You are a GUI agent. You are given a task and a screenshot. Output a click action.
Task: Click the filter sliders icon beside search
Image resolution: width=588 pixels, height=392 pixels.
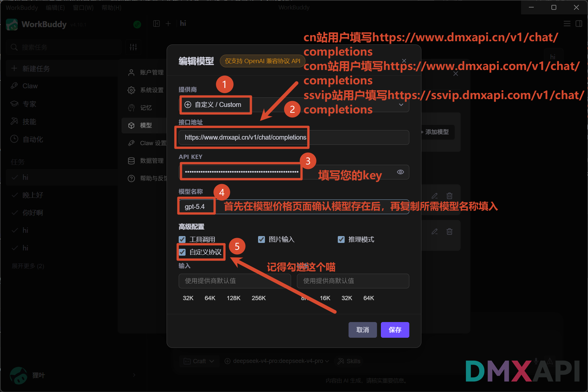coord(133,47)
